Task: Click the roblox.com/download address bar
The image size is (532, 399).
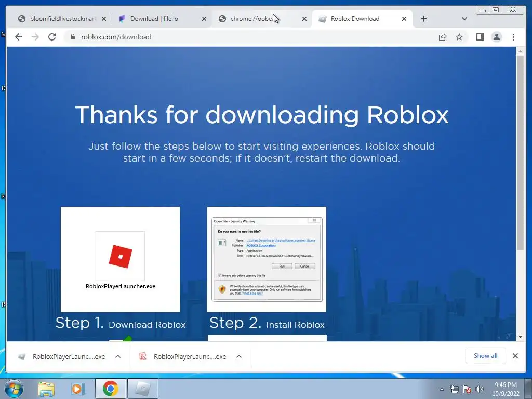Action: (x=251, y=37)
